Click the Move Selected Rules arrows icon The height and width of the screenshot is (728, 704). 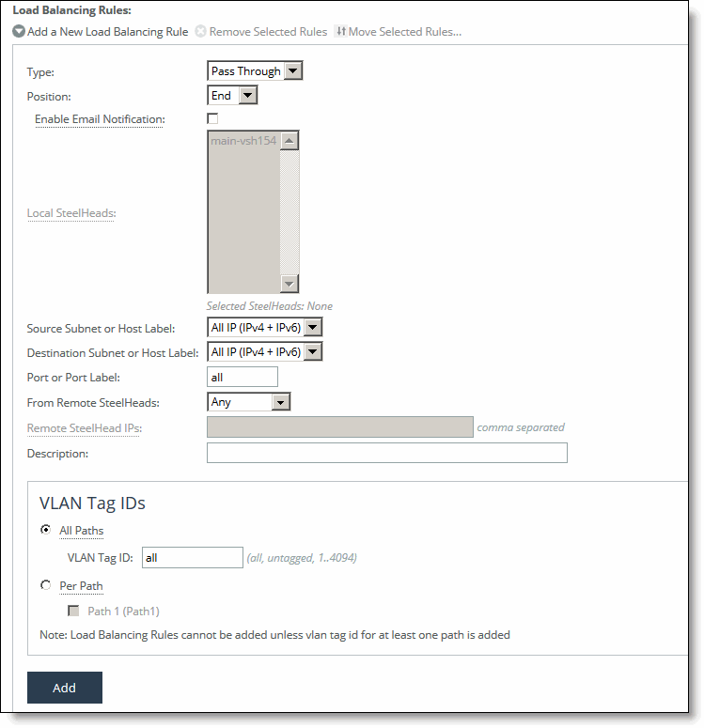tap(341, 31)
